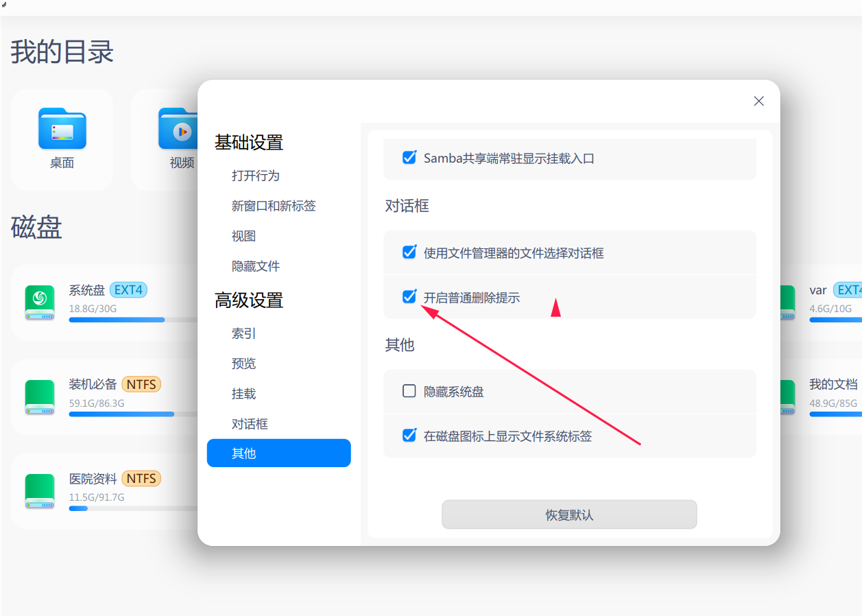Click NTFS tag on 医院资料
The image size is (862, 616).
point(141,478)
